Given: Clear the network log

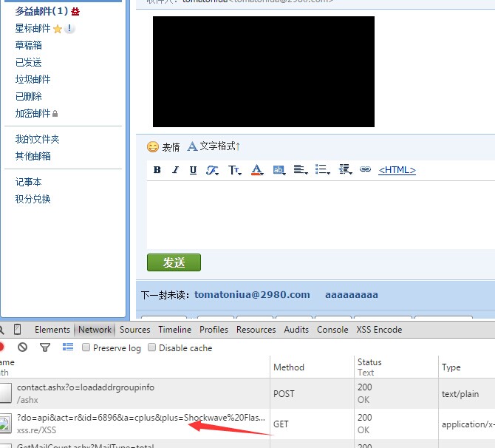Looking at the screenshot, I should point(22,347).
